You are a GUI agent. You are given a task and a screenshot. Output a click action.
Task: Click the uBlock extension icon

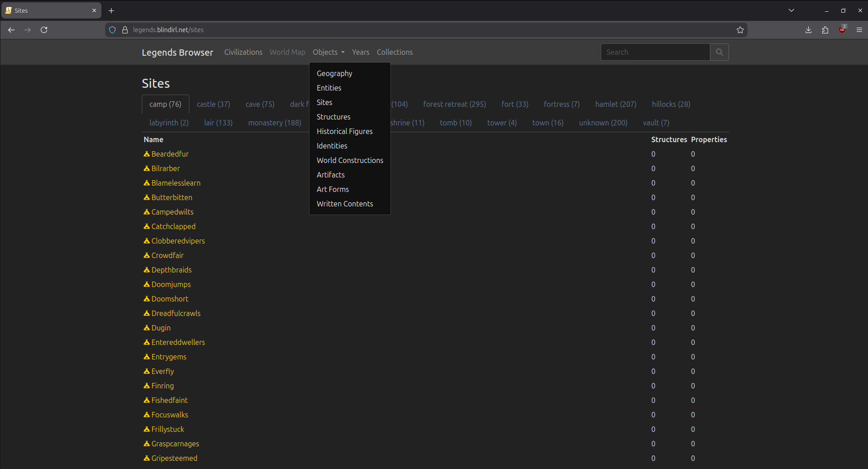tap(842, 30)
